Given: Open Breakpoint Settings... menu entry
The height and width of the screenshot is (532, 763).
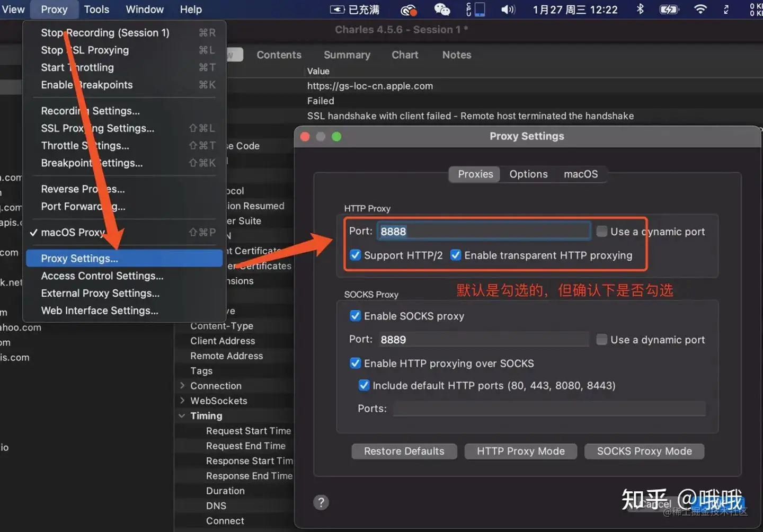Looking at the screenshot, I should point(125,163).
